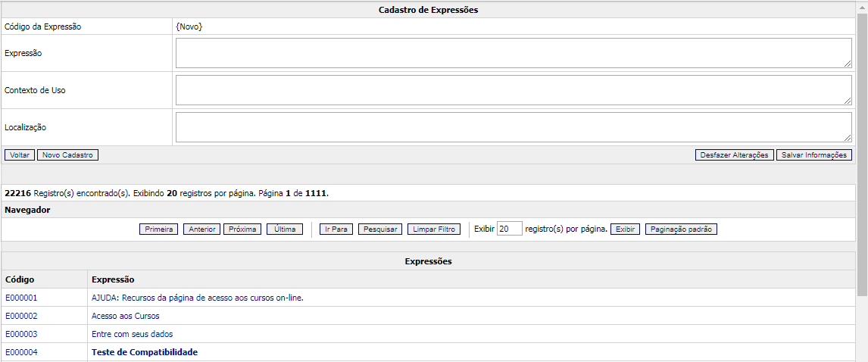Reset using Paginação padrão button

click(681, 229)
